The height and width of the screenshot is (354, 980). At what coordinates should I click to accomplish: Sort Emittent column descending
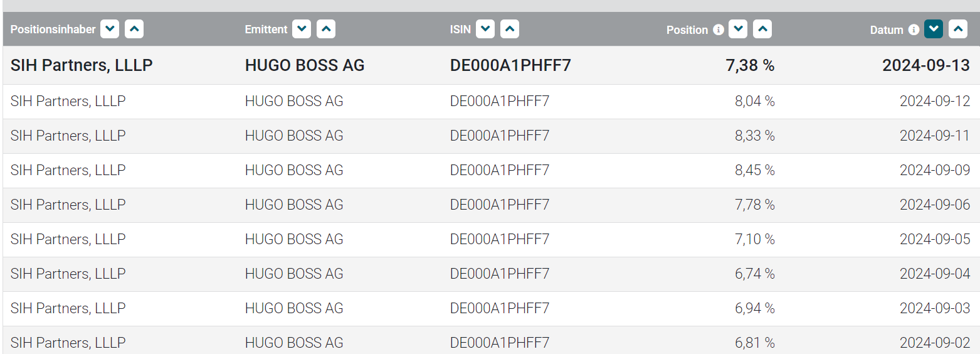point(302,29)
